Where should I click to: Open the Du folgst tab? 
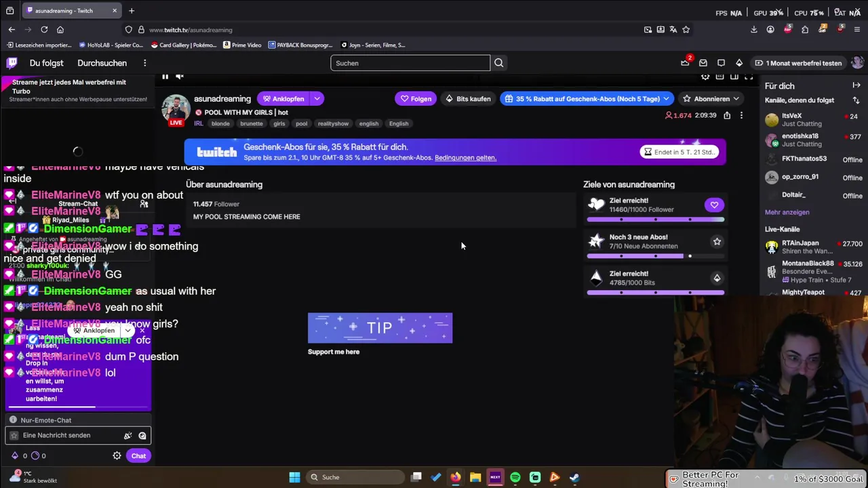46,63
